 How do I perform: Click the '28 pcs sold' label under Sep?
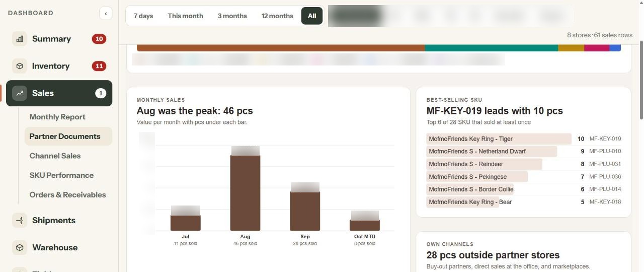point(305,243)
